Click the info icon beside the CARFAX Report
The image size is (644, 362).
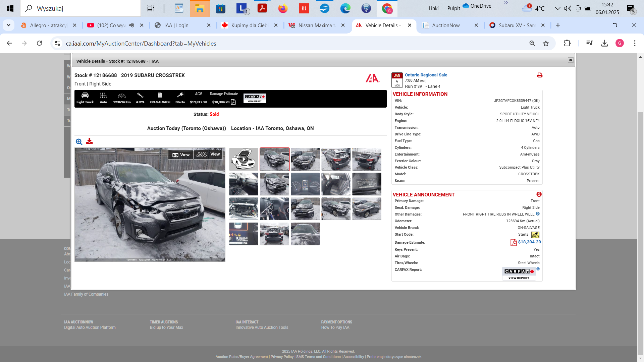[x=538, y=269]
